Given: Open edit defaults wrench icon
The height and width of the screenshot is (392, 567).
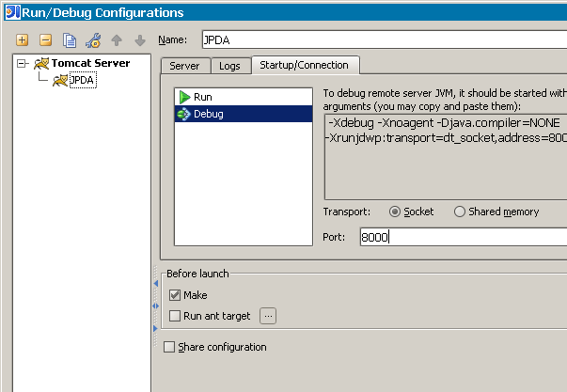Looking at the screenshot, I should point(93,40).
